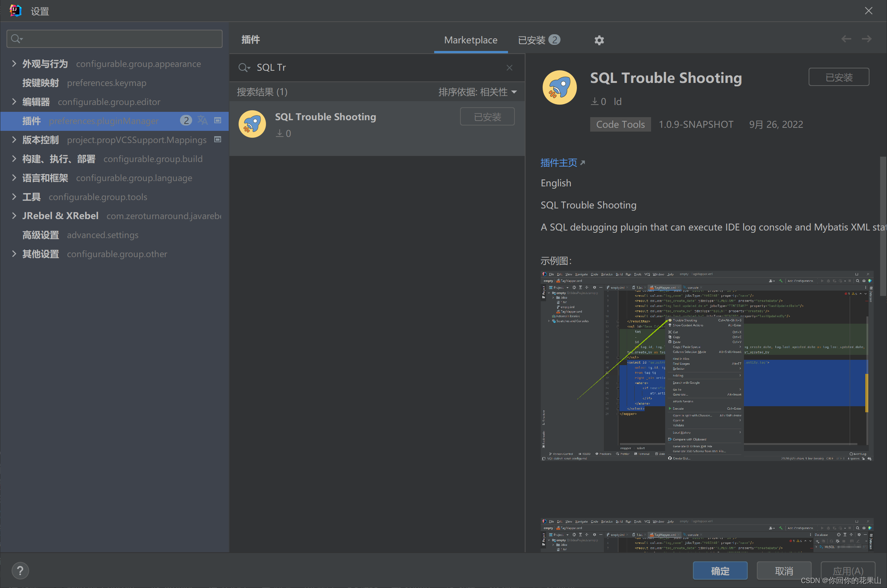Image resolution: width=887 pixels, height=588 pixels.
Task: Open the plugin settings gear icon
Action: [599, 40]
